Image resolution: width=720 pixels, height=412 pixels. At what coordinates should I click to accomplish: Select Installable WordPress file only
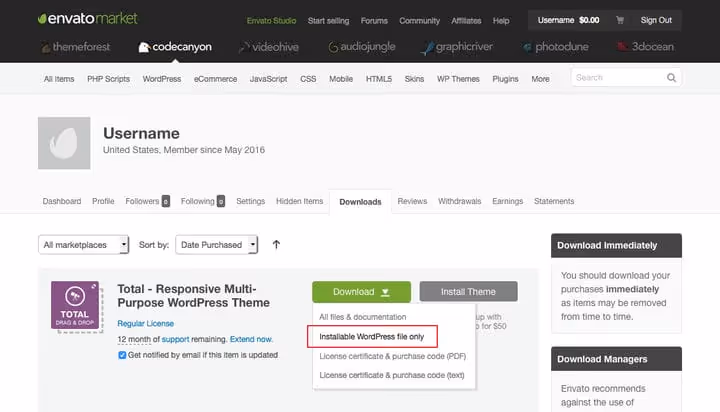click(372, 337)
